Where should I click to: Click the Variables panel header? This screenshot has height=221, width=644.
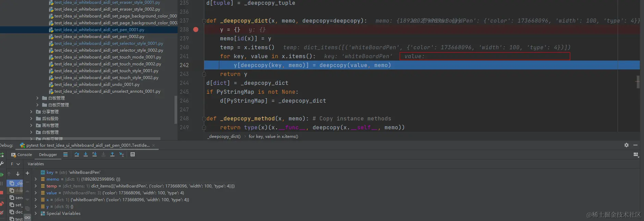[x=36, y=164]
